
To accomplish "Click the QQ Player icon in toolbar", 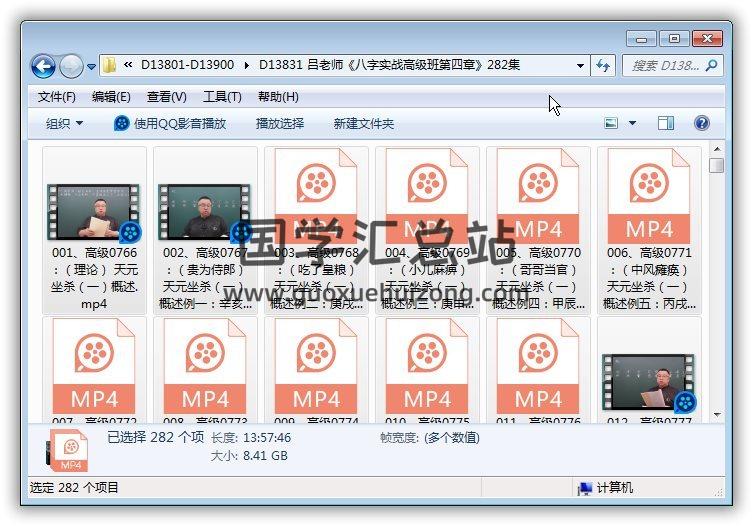I will (x=122, y=123).
